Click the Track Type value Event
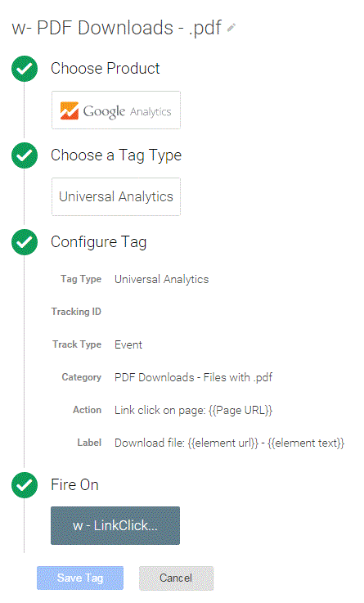The width and height of the screenshot is (364, 603). point(128,344)
